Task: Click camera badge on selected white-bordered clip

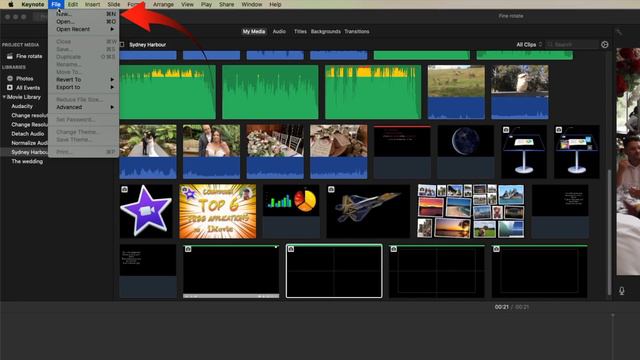Action: pos(291,249)
